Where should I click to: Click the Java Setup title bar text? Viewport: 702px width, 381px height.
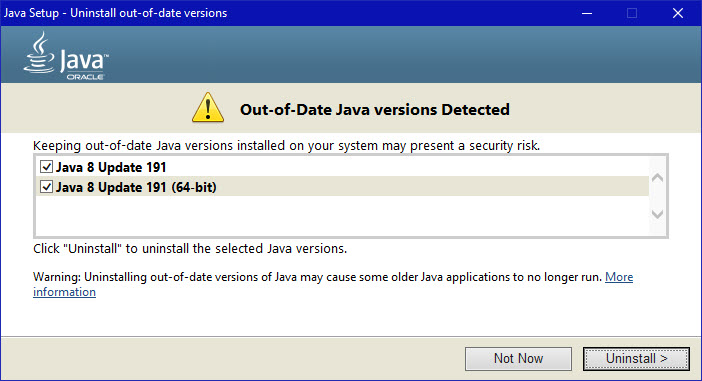[x=116, y=13]
